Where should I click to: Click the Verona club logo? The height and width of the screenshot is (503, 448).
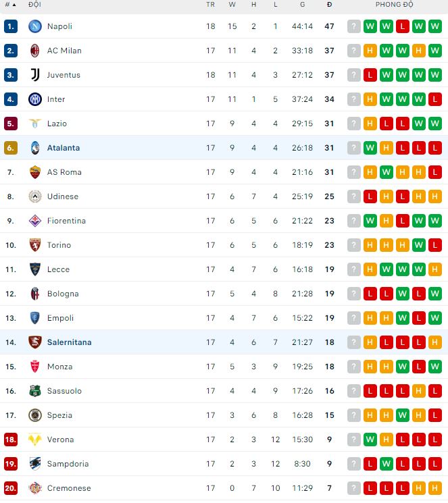pyautogui.click(x=34, y=440)
